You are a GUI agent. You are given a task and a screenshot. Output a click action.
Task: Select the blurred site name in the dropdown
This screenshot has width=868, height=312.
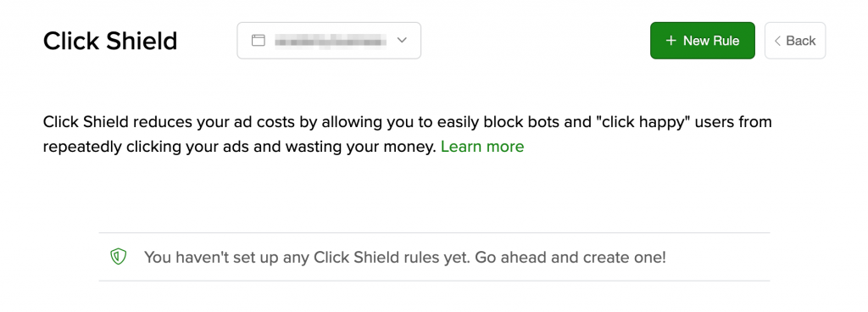(331, 41)
